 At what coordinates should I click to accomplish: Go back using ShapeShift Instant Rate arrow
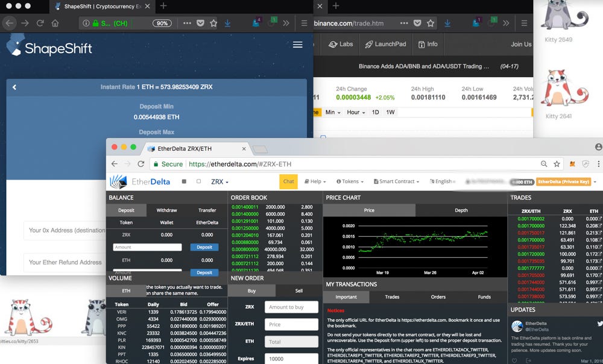[x=14, y=87]
